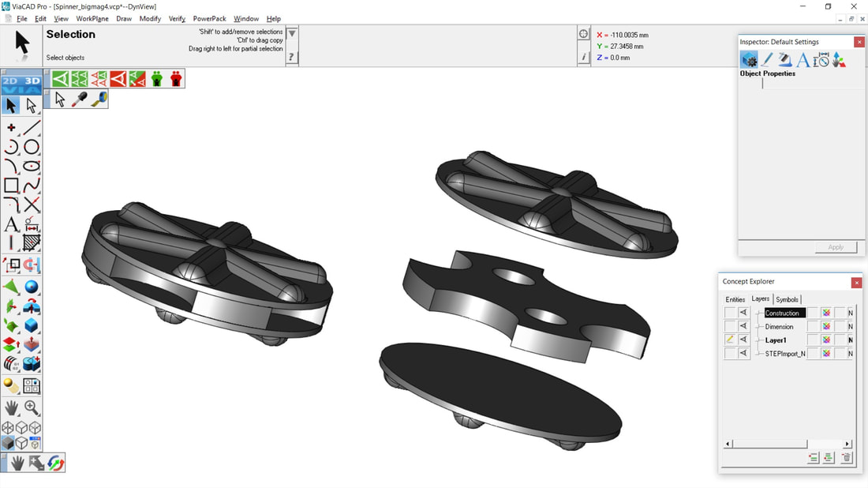
Task: Open the Selection options dropdown arrow
Action: click(x=292, y=34)
